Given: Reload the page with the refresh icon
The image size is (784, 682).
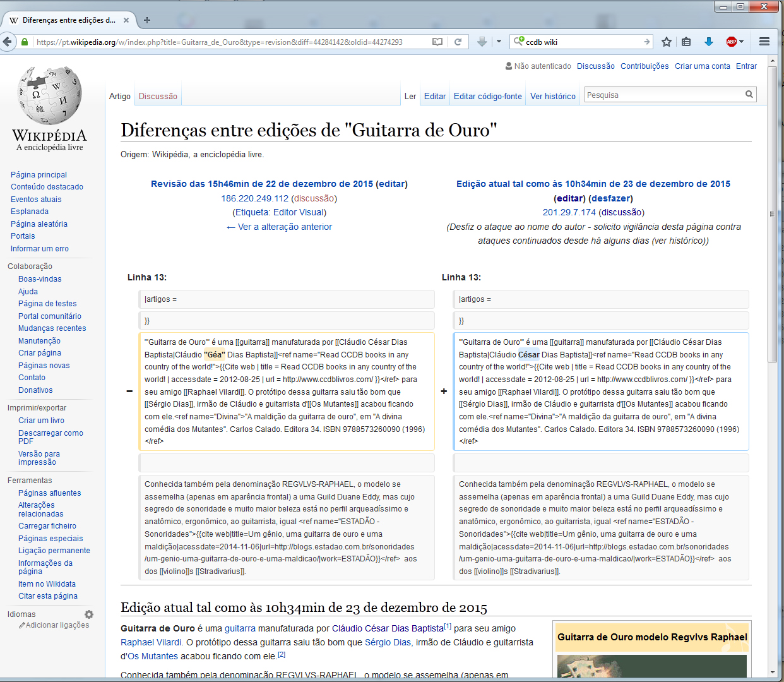Looking at the screenshot, I should coord(458,42).
